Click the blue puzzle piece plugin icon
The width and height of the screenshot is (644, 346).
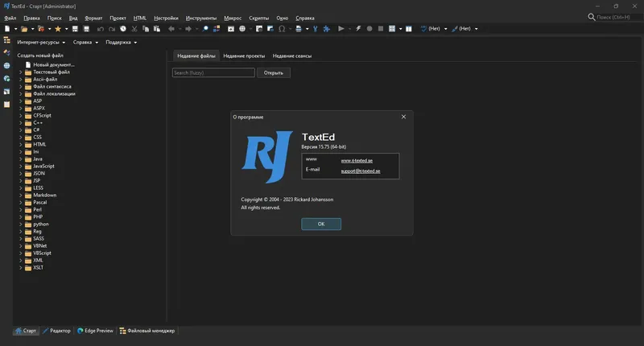click(327, 29)
